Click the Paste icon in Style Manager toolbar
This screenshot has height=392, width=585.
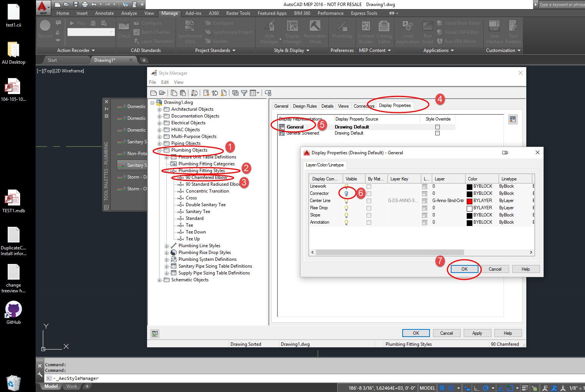(x=183, y=93)
